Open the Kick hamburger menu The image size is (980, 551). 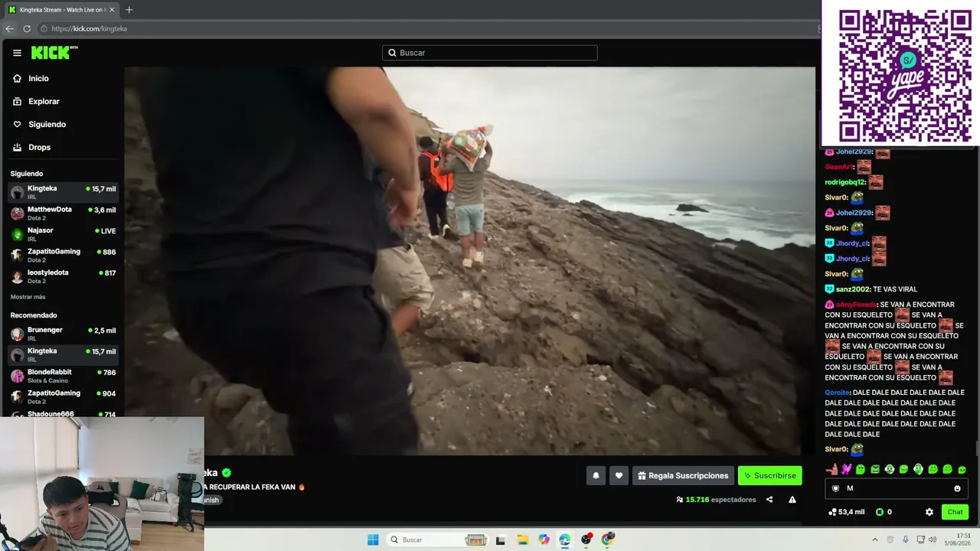click(x=17, y=53)
